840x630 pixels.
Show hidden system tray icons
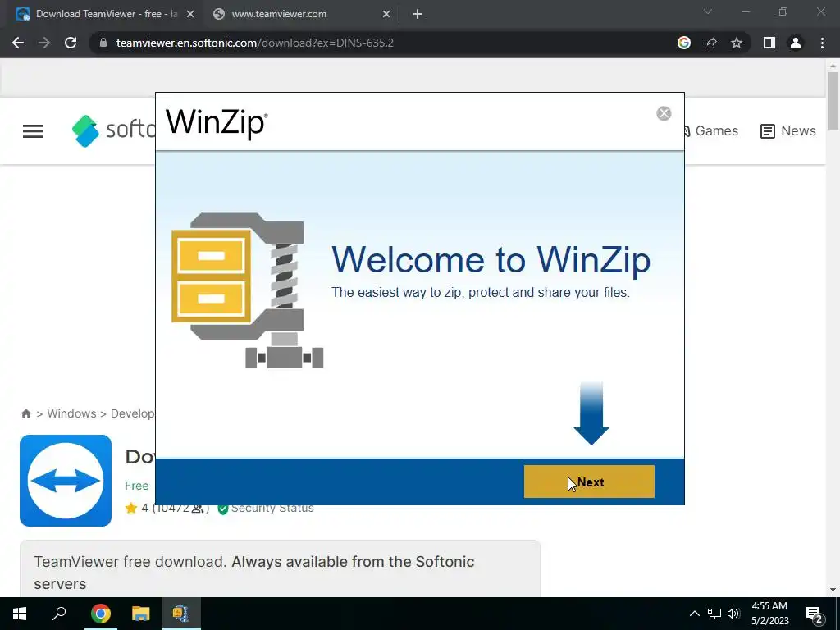(x=694, y=614)
